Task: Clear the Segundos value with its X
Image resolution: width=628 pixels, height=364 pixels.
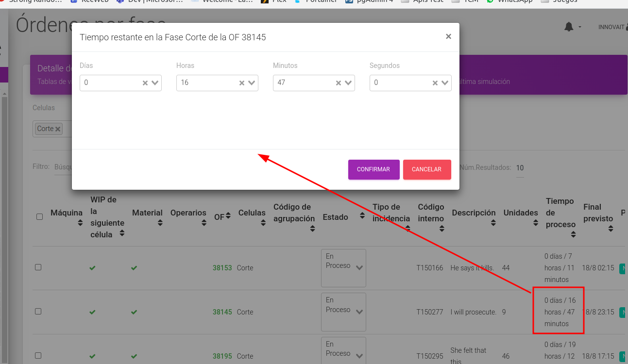Action: [x=435, y=83]
